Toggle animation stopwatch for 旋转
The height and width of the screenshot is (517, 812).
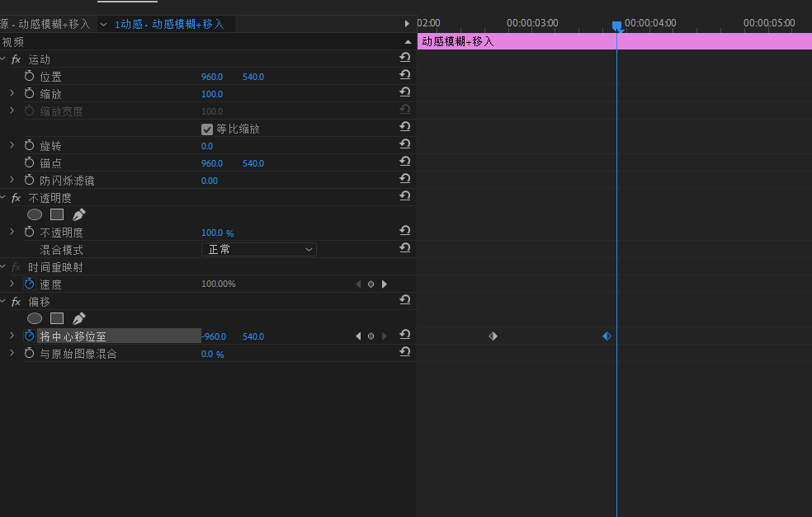point(30,146)
